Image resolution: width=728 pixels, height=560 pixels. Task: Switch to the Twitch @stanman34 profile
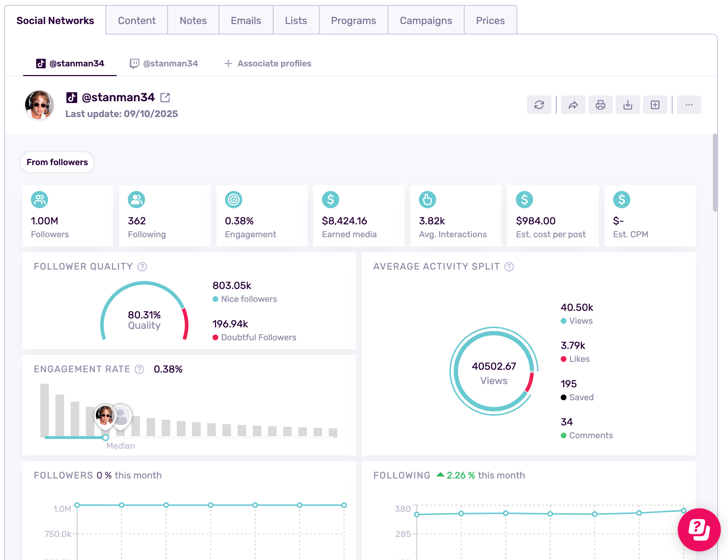(x=164, y=64)
